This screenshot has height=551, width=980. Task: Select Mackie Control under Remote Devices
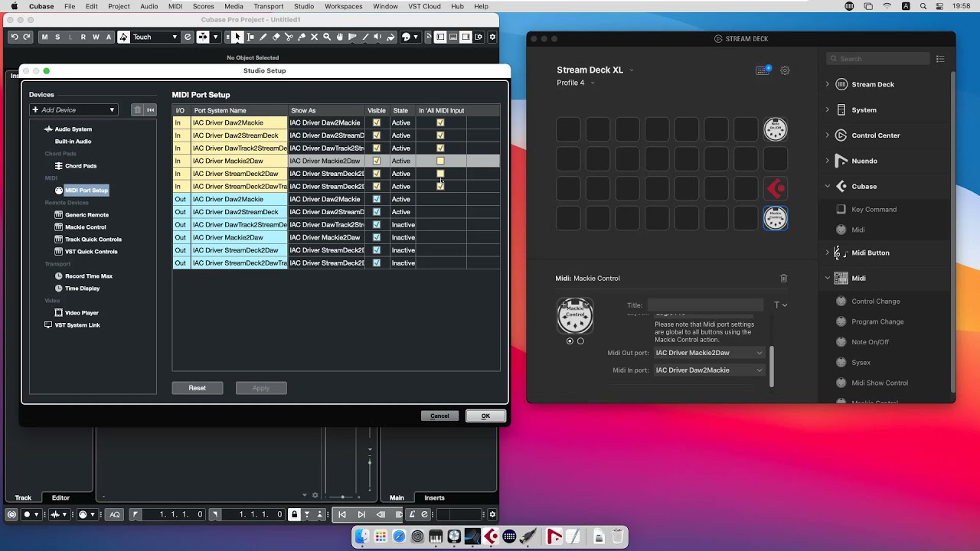click(x=86, y=227)
